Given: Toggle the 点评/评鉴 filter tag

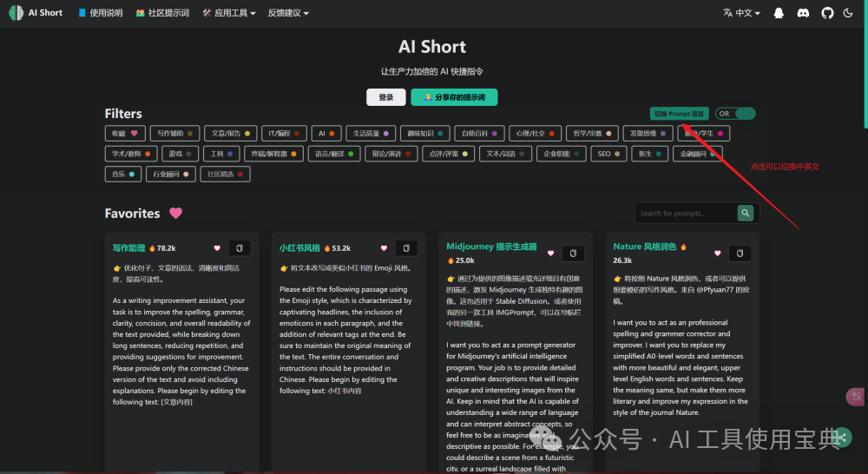Looking at the screenshot, I should coord(449,154).
